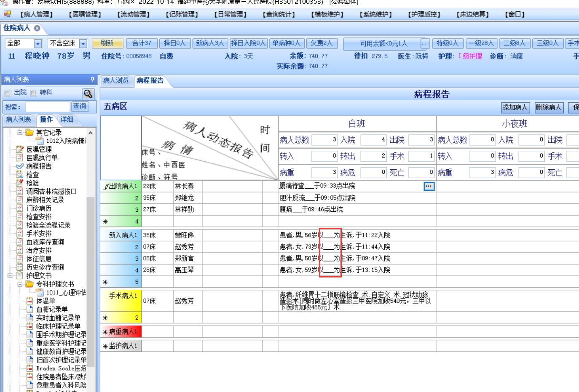The height and width of the screenshot is (392, 579).
Task: Click the document icon beside 调阅杏林院感接口
Action: pos(19,191)
